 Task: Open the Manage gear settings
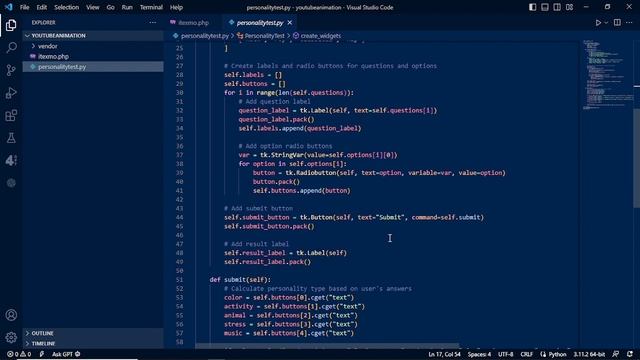(x=11, y=337)
